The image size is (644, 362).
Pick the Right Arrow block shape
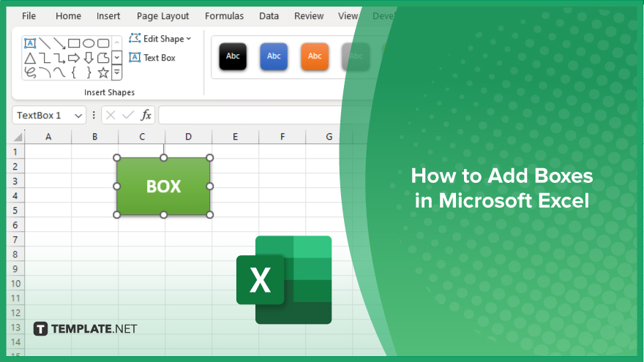point(74,58)
